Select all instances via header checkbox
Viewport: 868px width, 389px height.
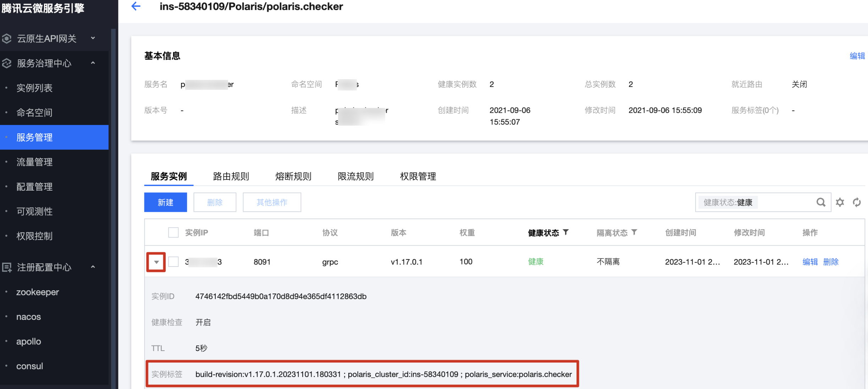click(173, 232)
